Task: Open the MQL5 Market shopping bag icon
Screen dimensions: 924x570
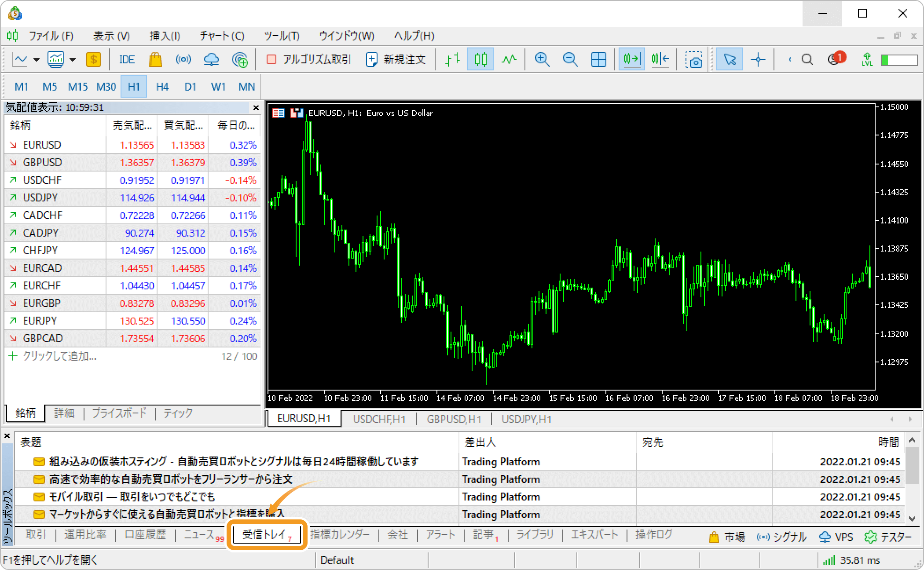Action: click(x=155, y=59)
